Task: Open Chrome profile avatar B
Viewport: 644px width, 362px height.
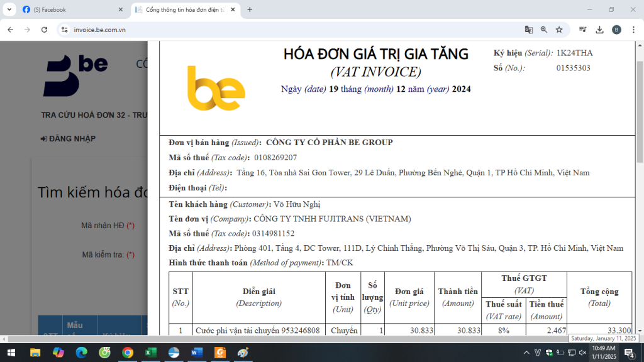Action: [616, 30]
